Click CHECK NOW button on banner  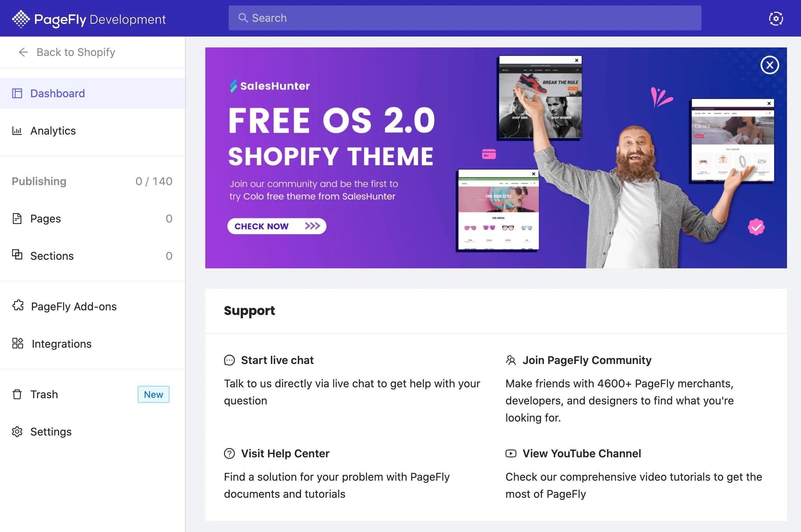coord(276,226)
